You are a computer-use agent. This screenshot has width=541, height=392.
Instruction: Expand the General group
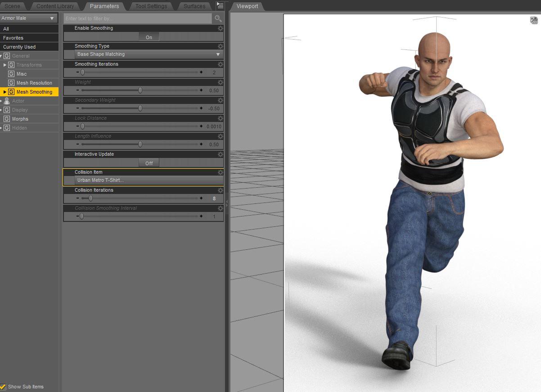[1, 56]
